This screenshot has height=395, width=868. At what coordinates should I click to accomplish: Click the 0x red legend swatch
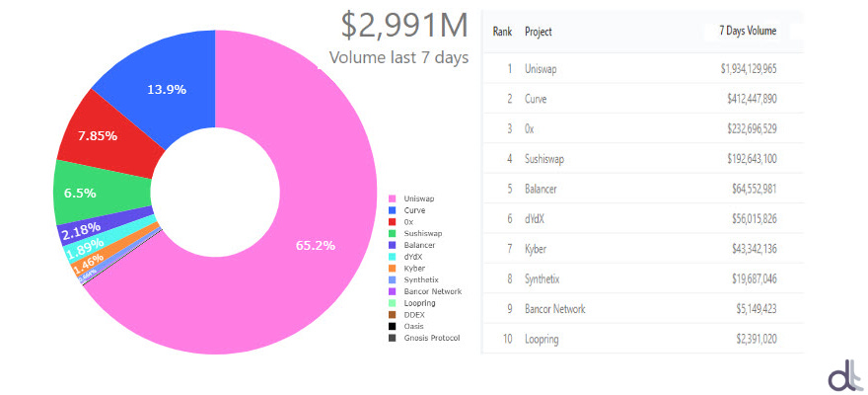[393, 222]
